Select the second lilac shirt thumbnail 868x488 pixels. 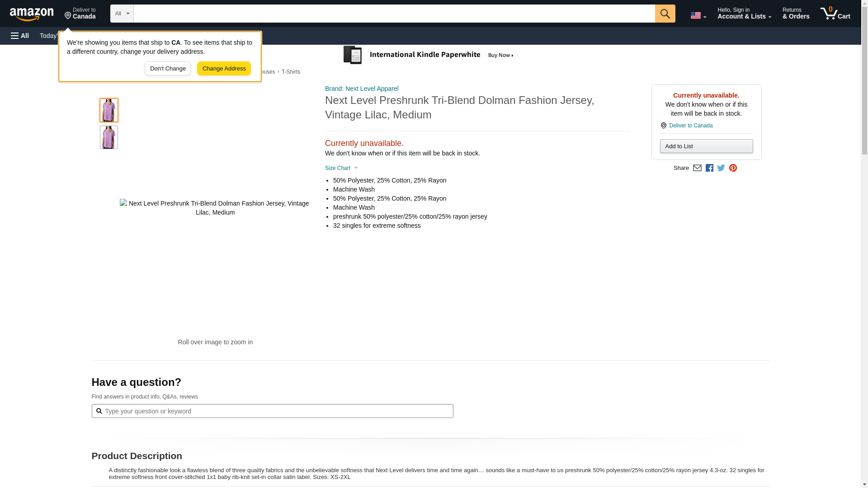(109, 137)
